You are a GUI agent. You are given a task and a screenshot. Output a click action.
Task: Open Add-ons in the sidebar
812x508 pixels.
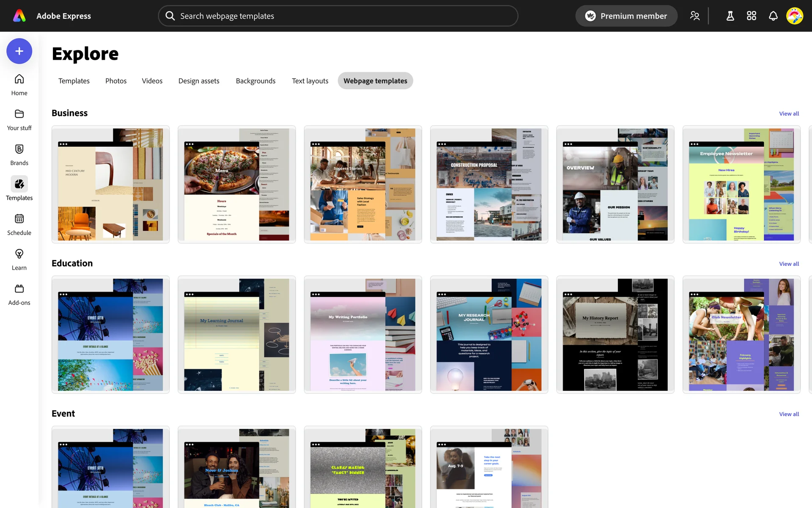[19, 294]
